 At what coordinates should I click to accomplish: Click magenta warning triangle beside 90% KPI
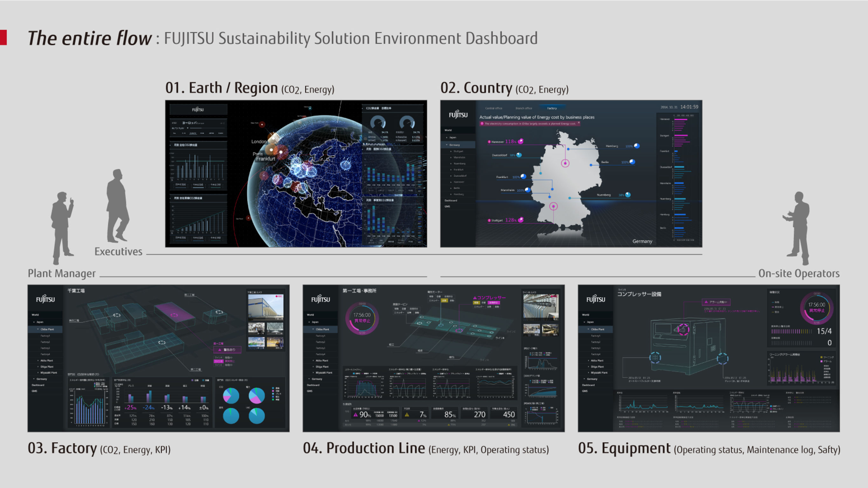click(355, 415)
